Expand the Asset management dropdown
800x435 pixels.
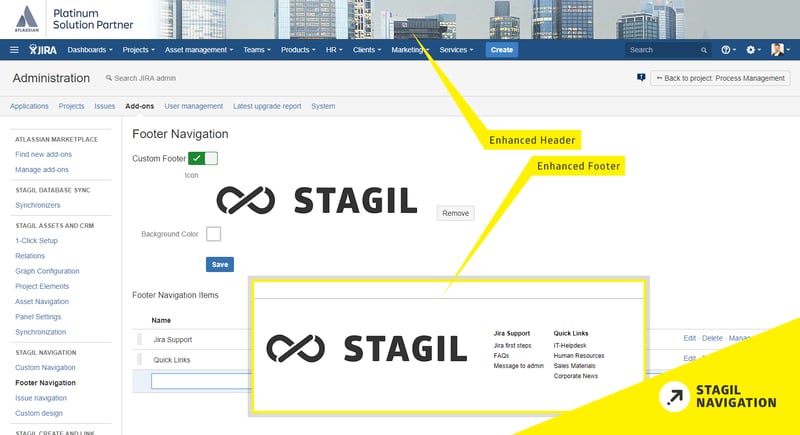[x=198, y=50]
